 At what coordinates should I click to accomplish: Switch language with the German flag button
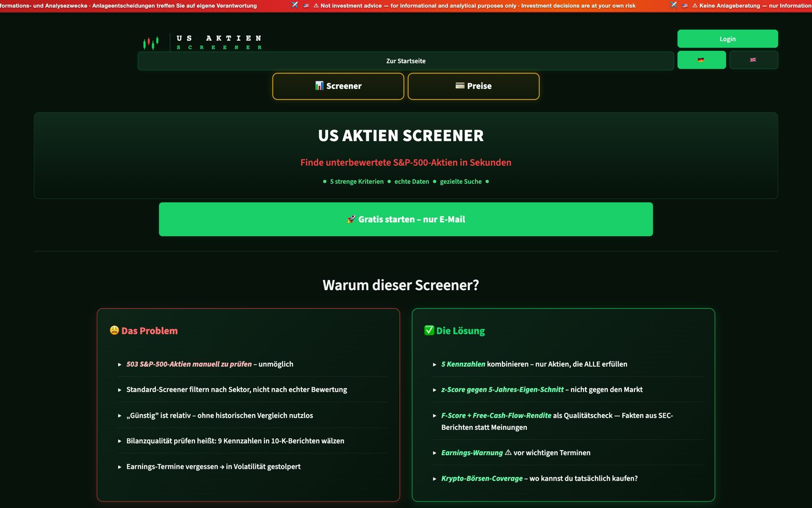point(701,60)
